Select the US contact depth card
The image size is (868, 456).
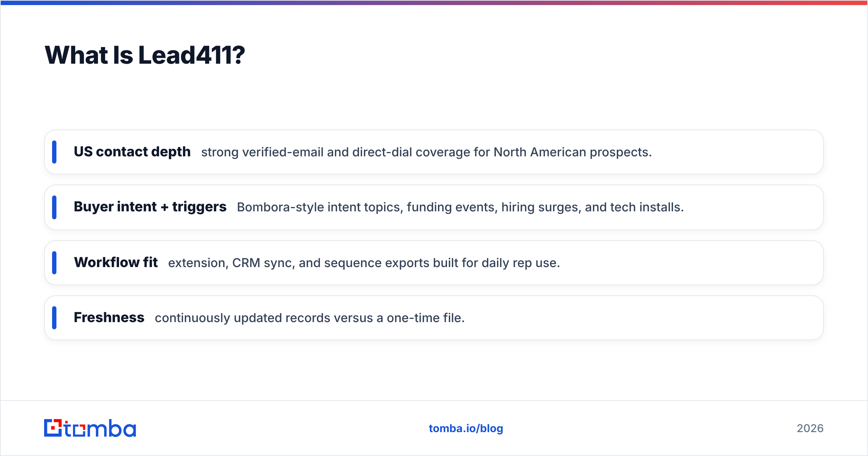coord(434,152)
